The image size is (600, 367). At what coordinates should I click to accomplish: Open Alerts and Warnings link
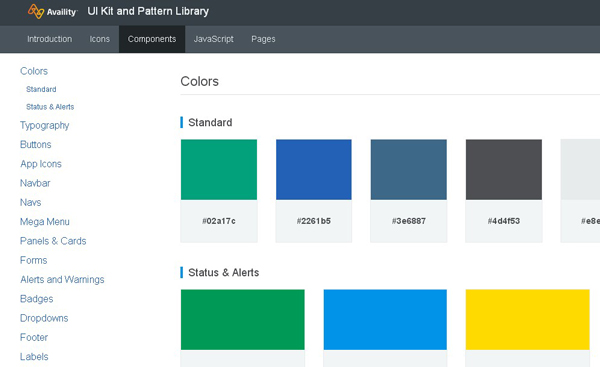[x=62, y=279]
